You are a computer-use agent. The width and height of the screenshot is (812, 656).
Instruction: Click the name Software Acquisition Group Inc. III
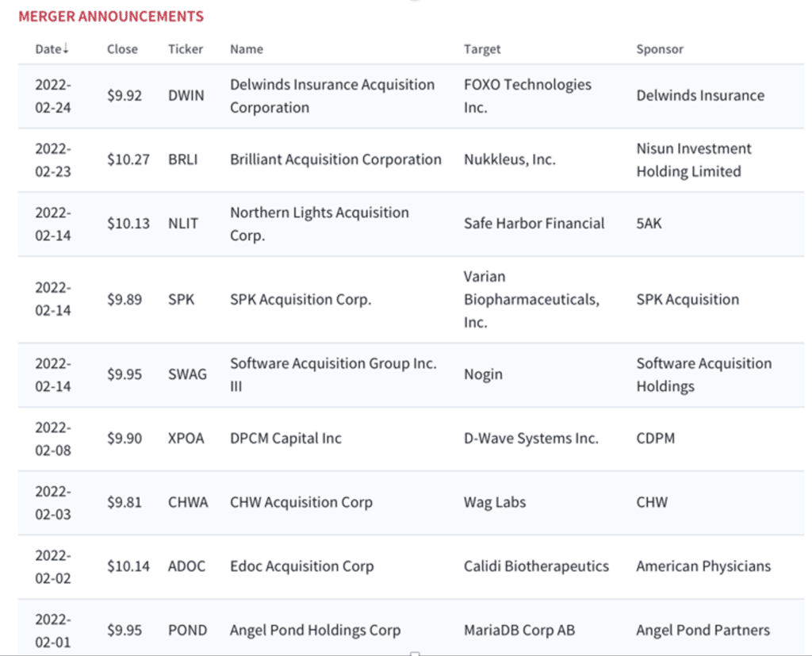(x=334, y=374)
